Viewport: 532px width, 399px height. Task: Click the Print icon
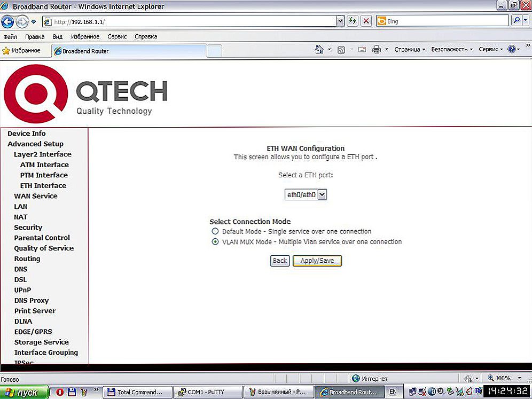click(377, 50)
